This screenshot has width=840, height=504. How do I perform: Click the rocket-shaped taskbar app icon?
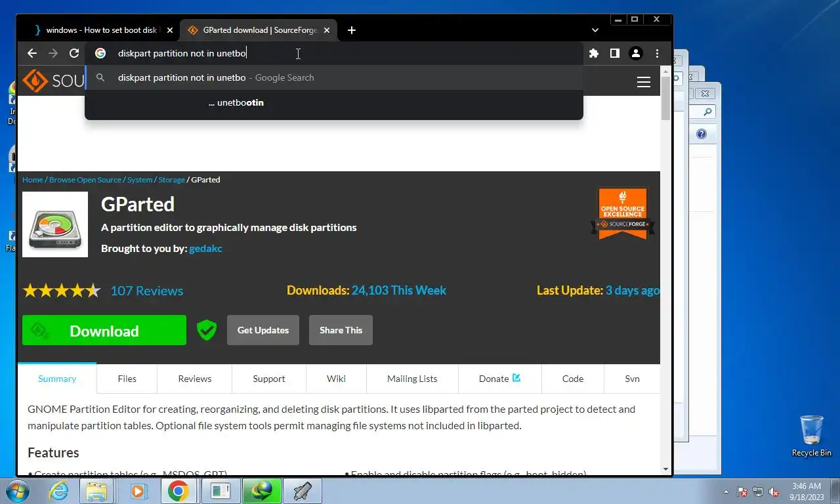[303, 491]
